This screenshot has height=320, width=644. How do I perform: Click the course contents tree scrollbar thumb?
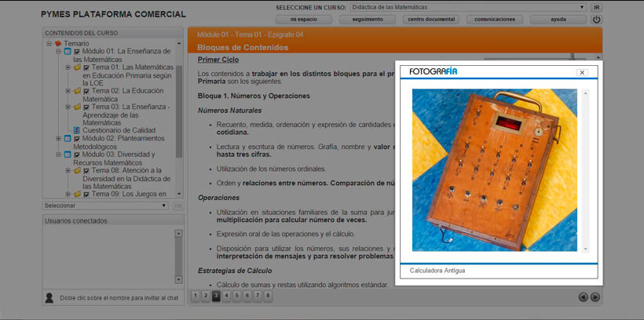(x=179, y=111)
